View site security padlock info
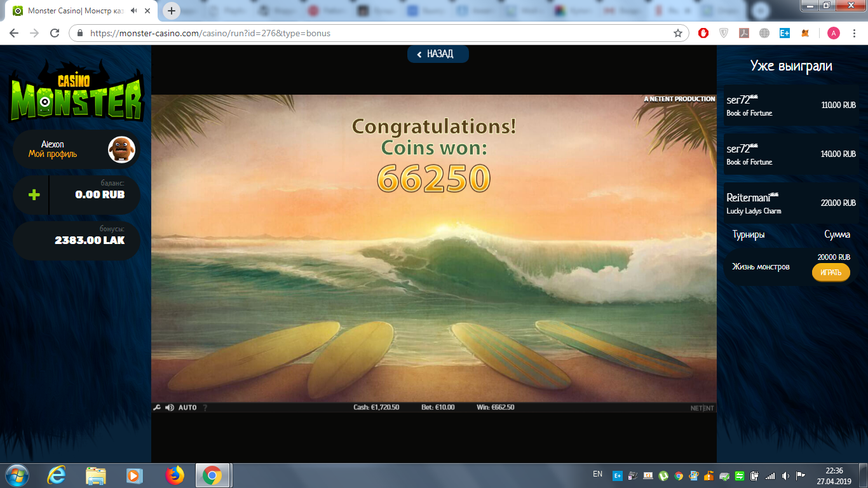The width and height of the screenshot is (868, 488). click(80, 33)
